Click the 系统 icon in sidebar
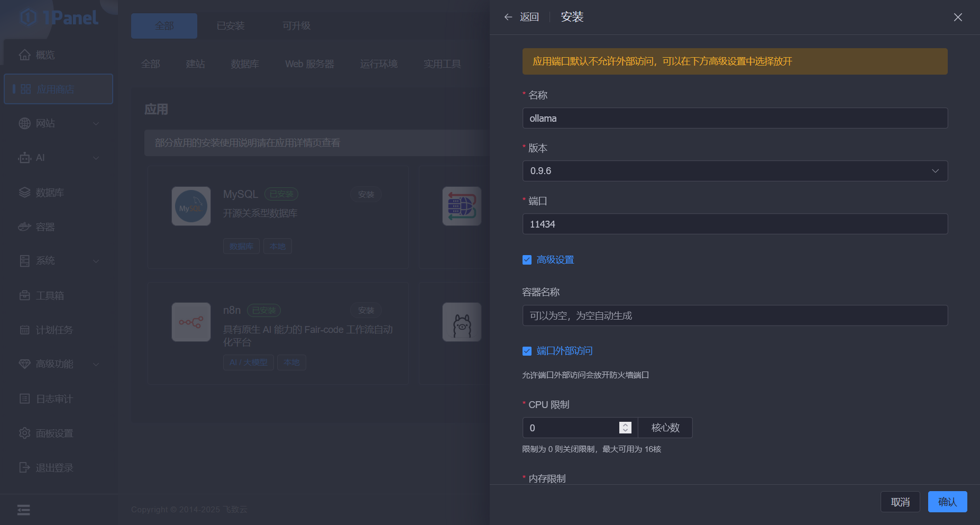Viewport: 980px width, 525px height. pyautogui.click(x=24, y=260)
